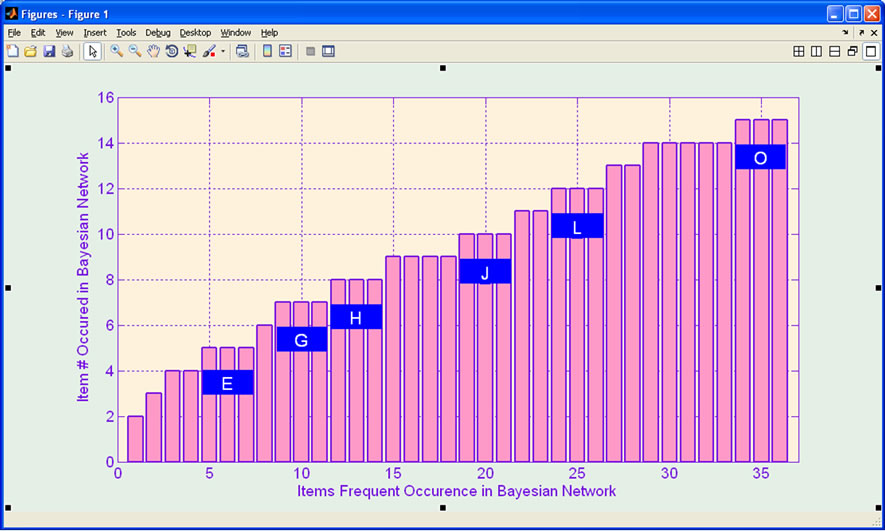Viewport: 885px width, 531px height.
Task: Open the Window menu
Action: point(235,33)
